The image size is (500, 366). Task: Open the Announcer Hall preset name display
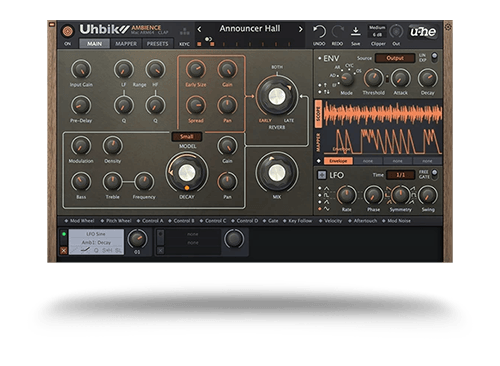[x=250, y=29]
